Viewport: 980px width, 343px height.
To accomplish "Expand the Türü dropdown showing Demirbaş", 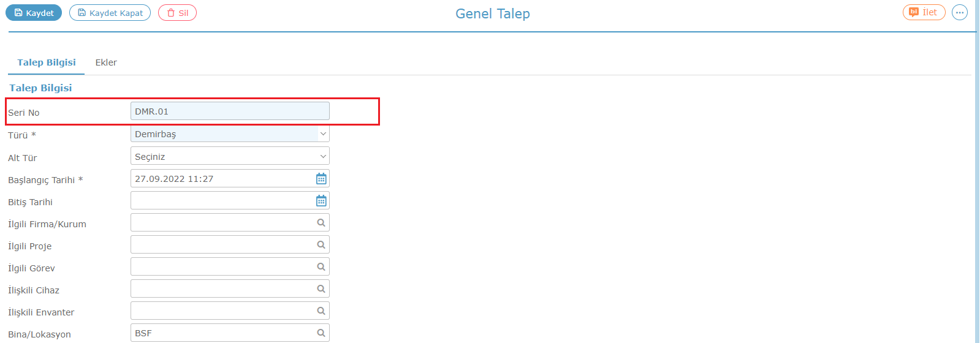I will pyautogui.click(x=230, y=134).
